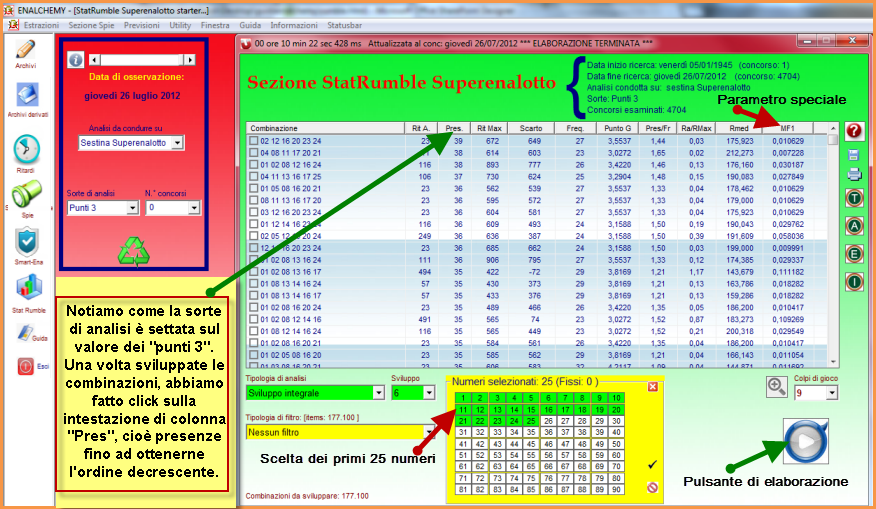876x509 pixels.
Task: Open the Finestra menu
Action: pyautogui.click(x=215, y=25)
